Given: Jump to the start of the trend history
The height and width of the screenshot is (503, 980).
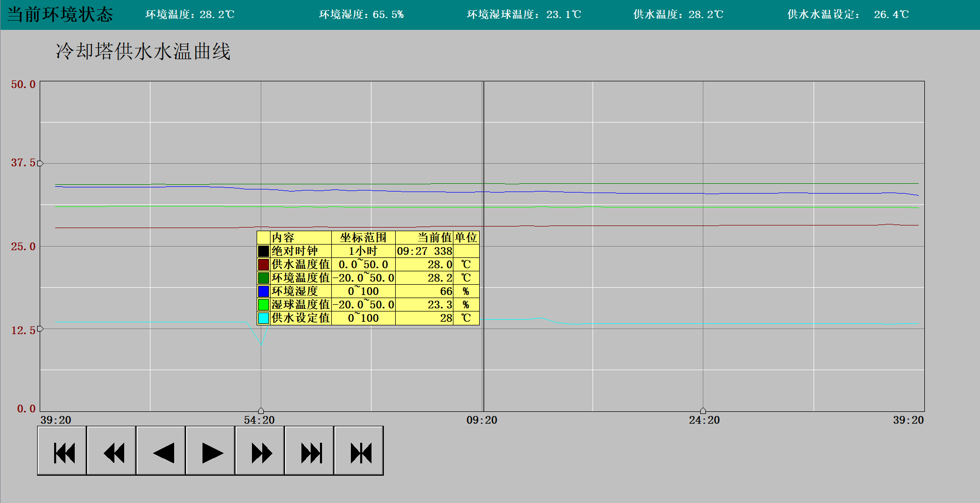Looking at the screenshot, I should pos(62,452).
